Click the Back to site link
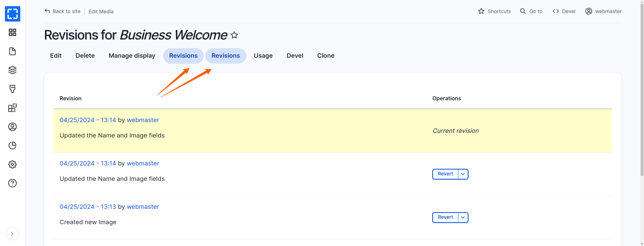This screenshot has height=246, width=644. (x=62, y=11)
